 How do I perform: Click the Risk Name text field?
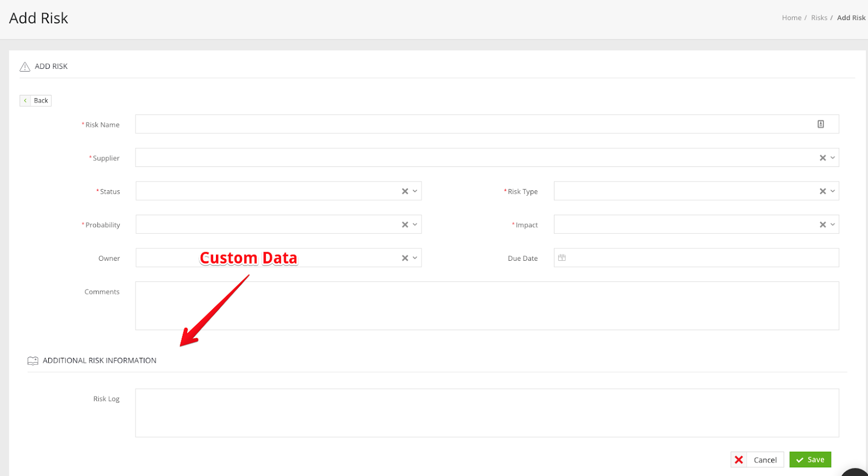point(487,124)
